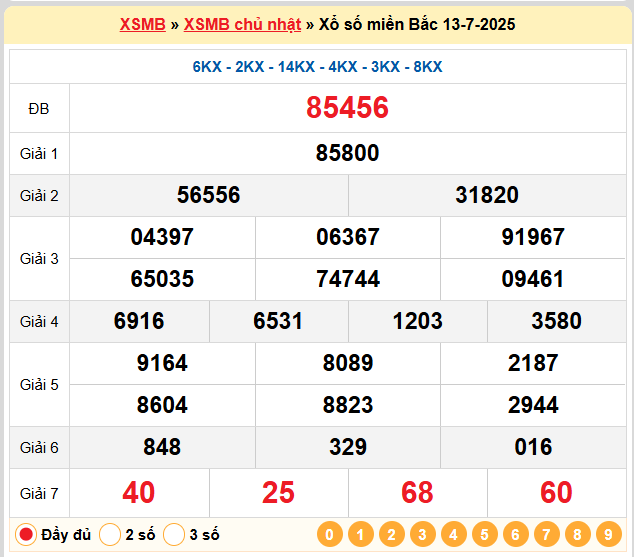Click Giải 7 number 25
Viewport: 634px width, 557px height.
click(x=278, y=493)
